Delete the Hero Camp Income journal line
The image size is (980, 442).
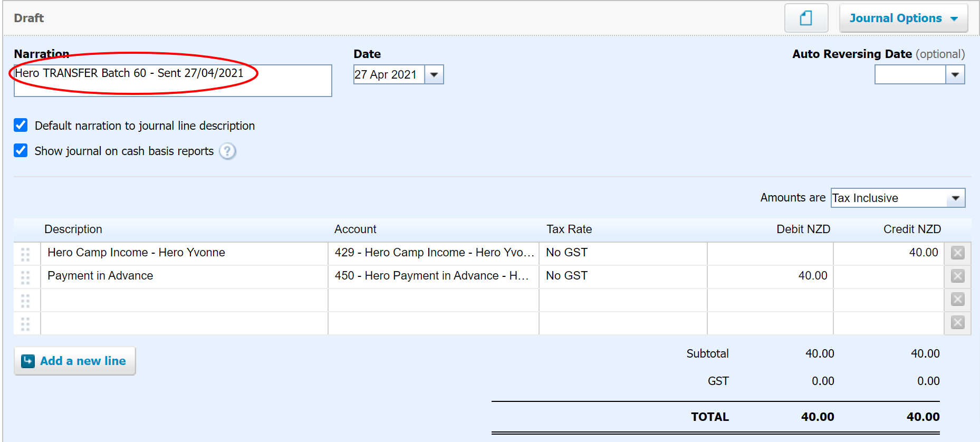click(957, 253)
